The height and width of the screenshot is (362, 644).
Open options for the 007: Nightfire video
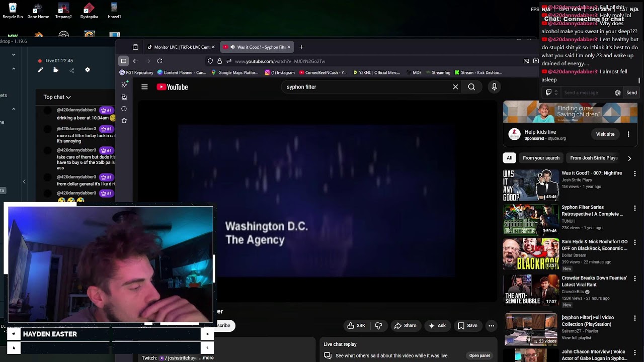(635, 173)
